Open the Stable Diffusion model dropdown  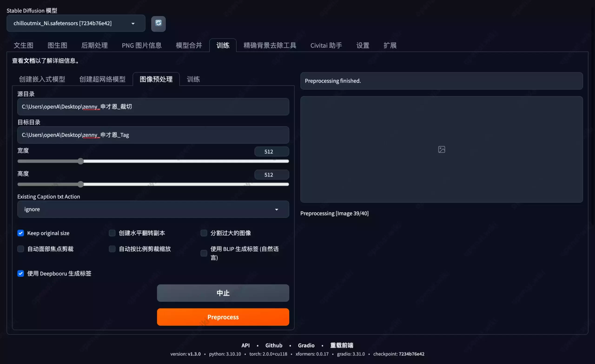point(76,23)
